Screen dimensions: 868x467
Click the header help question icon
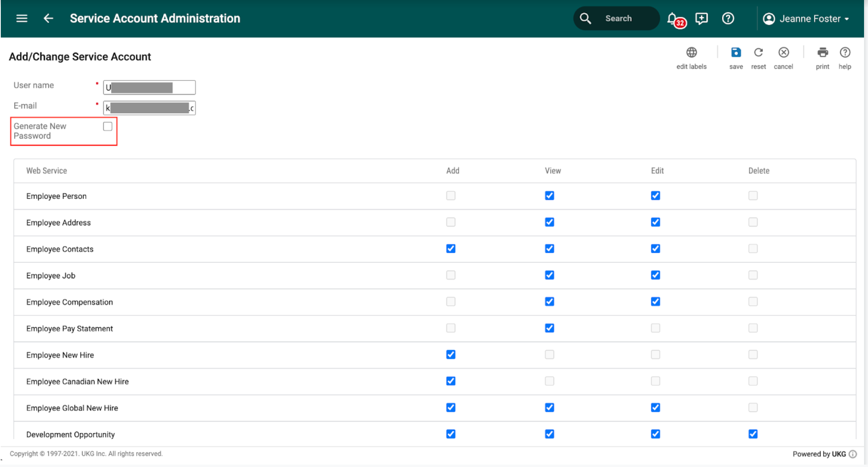click(728, 19)
